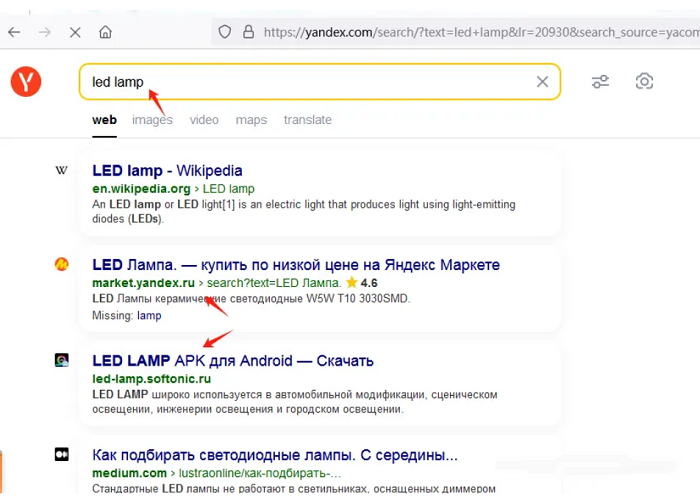
Task: Click the Softonic result favicon
Action: click(x=62, y=360)
